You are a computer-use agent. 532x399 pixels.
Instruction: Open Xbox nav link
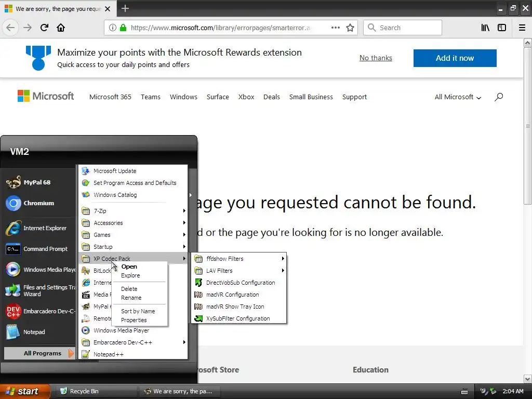(246, 97)
